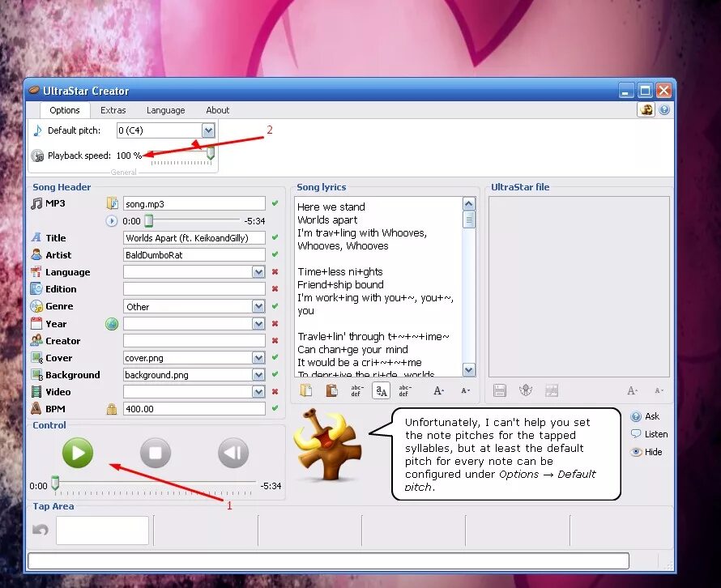Screen dimensions: 721x588
Task: Expand the Year dropdown
Action: [x=258, y=324]
